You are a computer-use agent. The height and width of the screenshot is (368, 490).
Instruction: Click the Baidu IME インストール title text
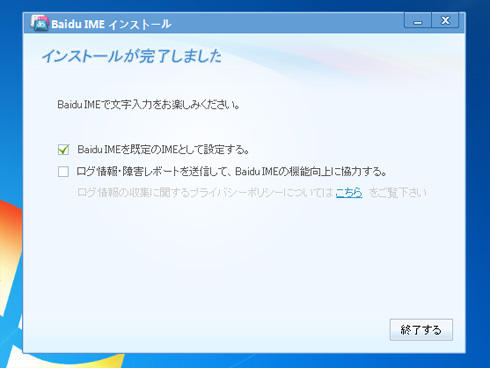[111, 24]
